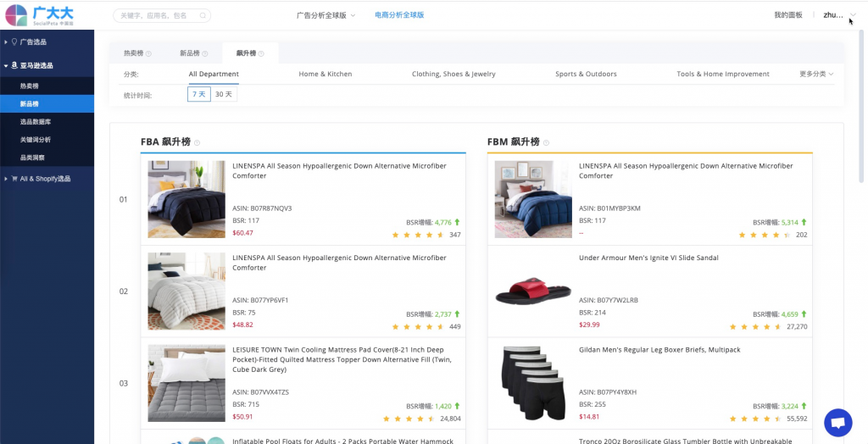The image size is (868, 444).
Task: Click the Amazon icon beside 亚马逊选品
Action: 14,65
